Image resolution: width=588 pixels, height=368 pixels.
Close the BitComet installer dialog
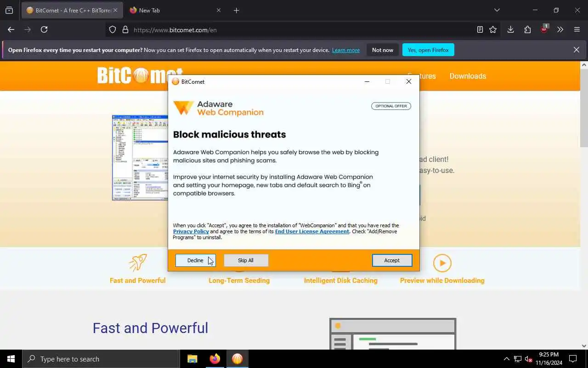pos(408,81)
